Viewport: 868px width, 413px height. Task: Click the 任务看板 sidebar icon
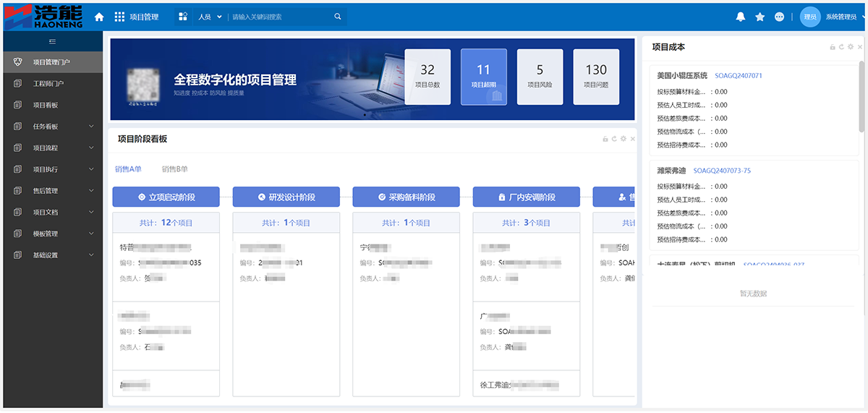18,127
